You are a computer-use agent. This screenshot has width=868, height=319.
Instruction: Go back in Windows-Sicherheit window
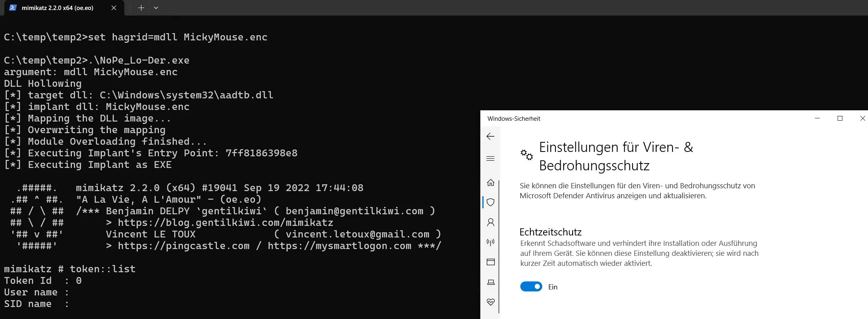coord(490,137)
